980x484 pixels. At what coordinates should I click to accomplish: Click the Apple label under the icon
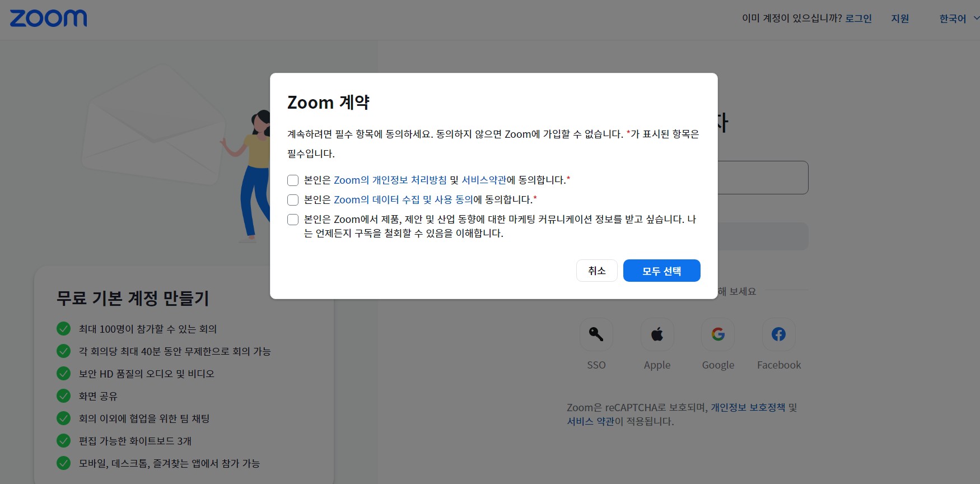[x=657, y=365]
